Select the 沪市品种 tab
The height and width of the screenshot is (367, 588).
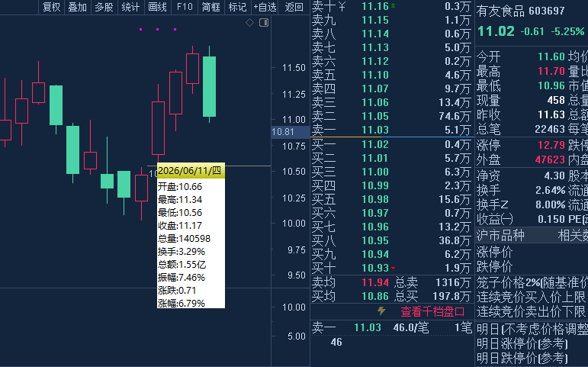500,235
